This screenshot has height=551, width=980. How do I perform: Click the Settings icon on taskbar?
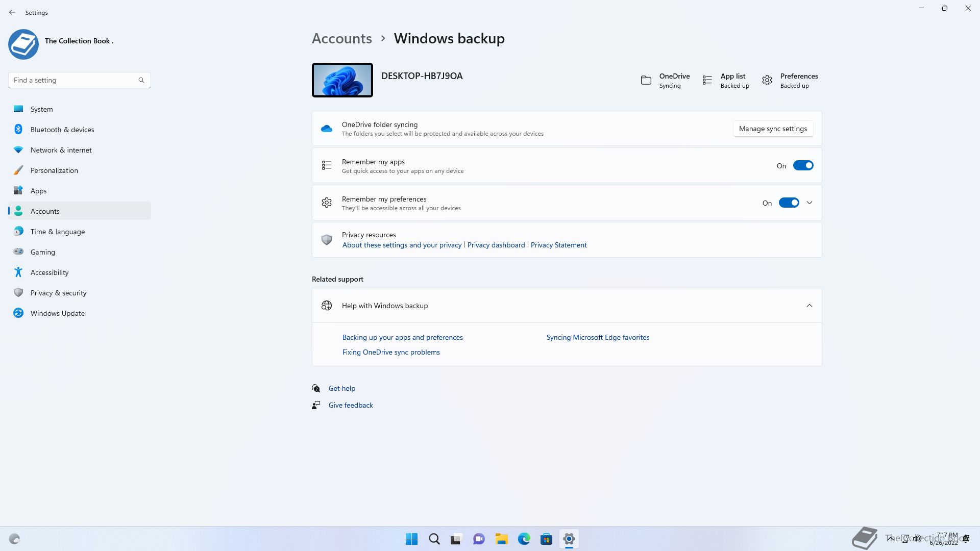569,539
